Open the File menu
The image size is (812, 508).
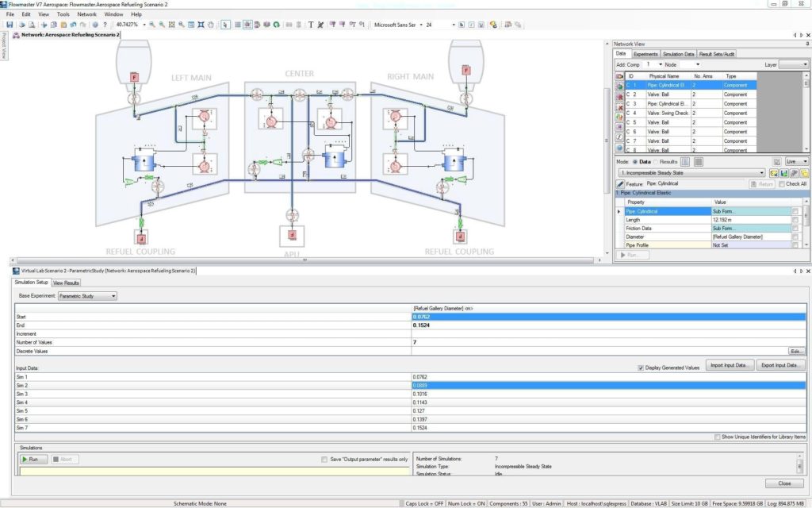[x=10, y=14]
